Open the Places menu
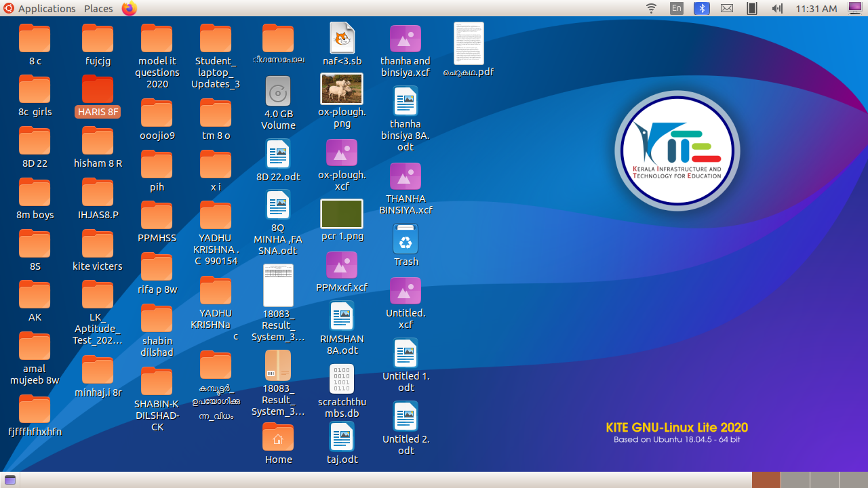This screenshot has height=488, width=868. 98,8
